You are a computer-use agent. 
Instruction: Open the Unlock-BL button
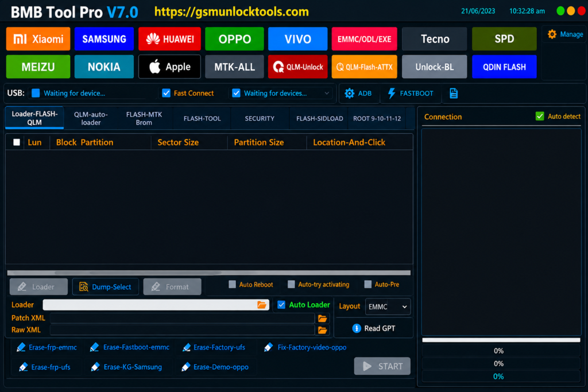click(434, 67)
